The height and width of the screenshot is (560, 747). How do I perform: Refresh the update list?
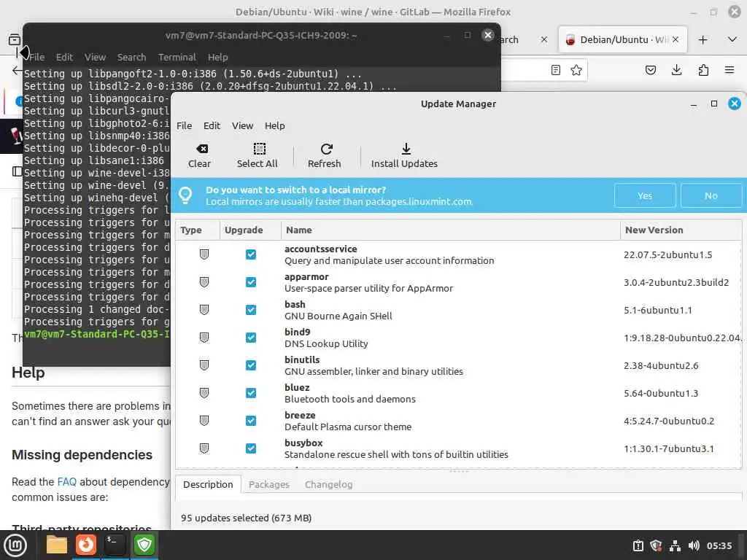pyautogui.click(x=325, y=156)
